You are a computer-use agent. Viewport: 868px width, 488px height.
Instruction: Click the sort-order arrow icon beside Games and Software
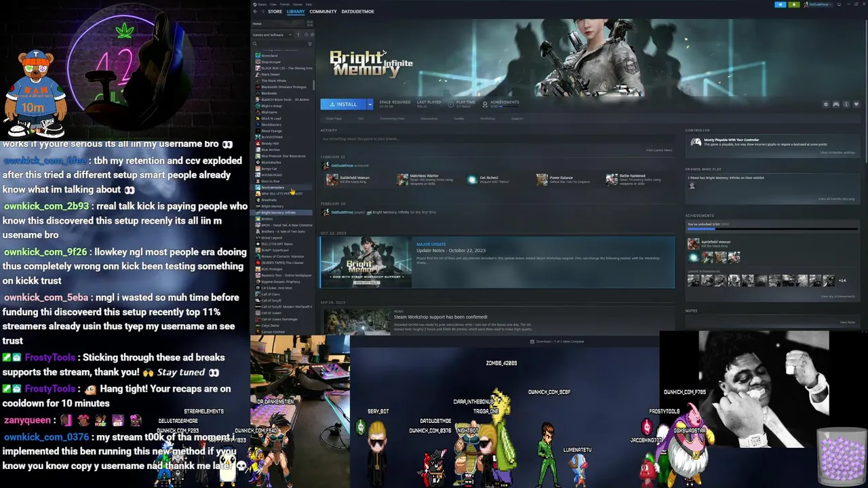(298, 35)
